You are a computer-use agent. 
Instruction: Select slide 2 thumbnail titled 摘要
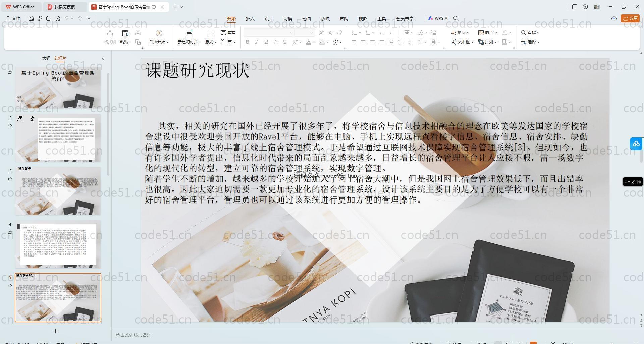(58, 138)
